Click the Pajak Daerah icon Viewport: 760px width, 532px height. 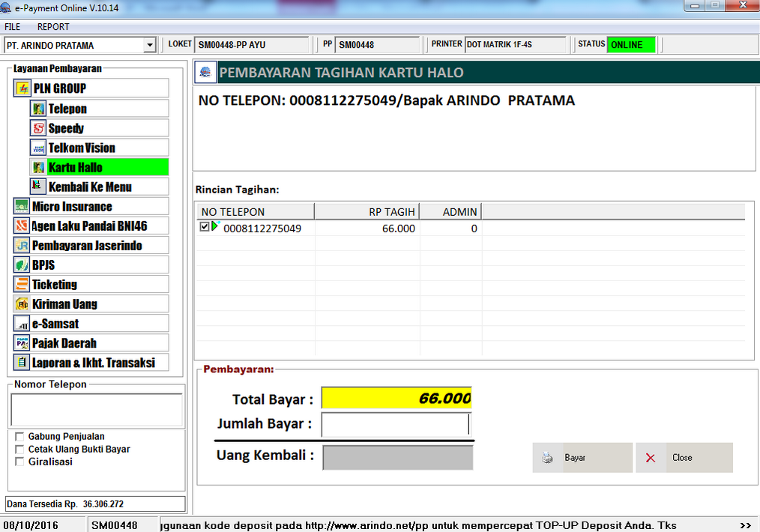click(x=21, y=343)
